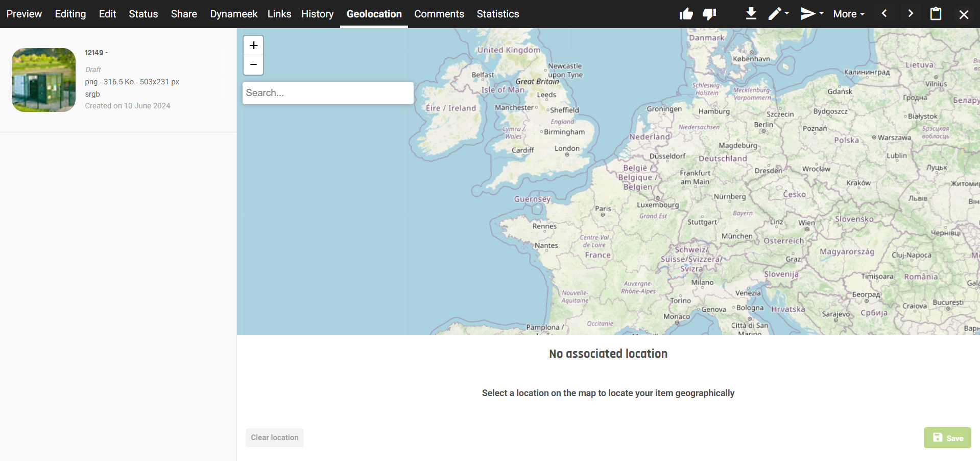Open the Statistics tab
Image resolution: width=980 pixels, height=461 pixels.
point(497,14)
